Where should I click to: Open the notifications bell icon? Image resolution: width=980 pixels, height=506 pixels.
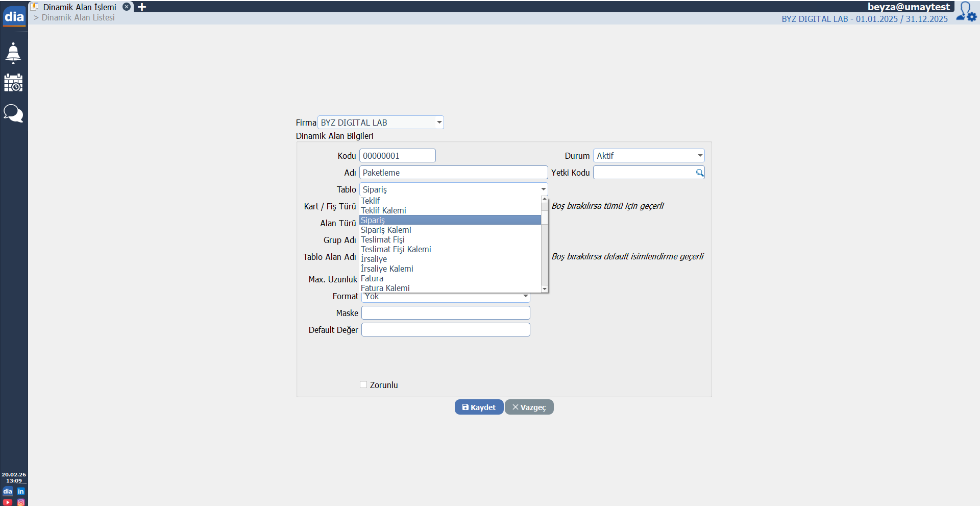coord(13,53)
